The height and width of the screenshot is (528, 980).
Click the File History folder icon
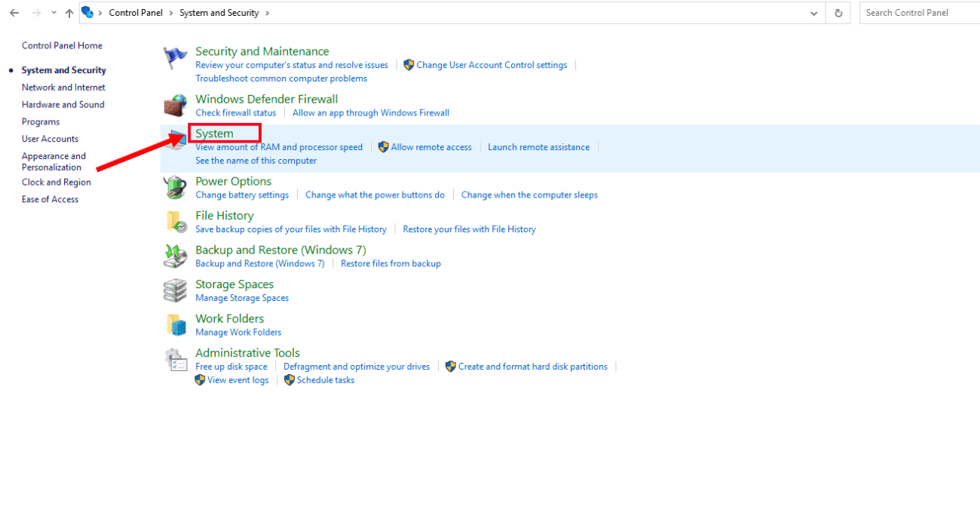click(176, 222)
